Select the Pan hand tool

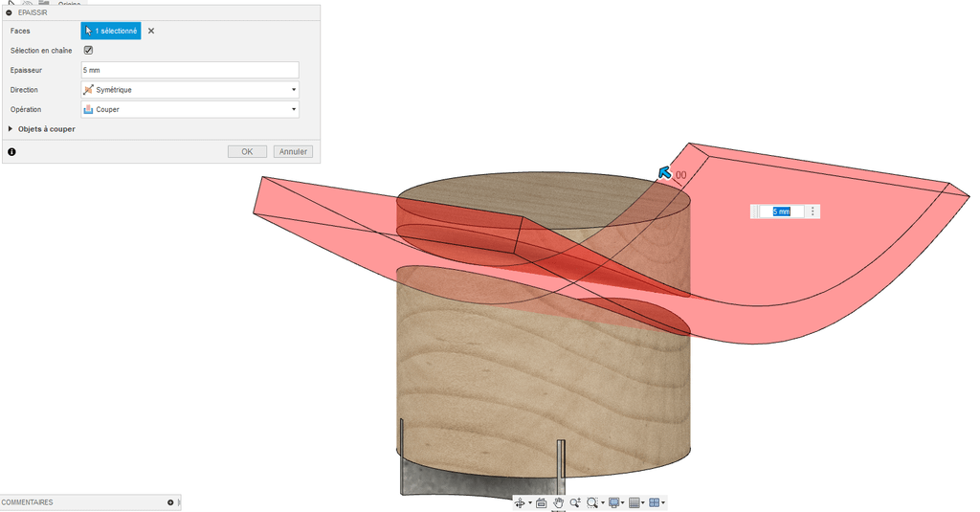(558, 502)
